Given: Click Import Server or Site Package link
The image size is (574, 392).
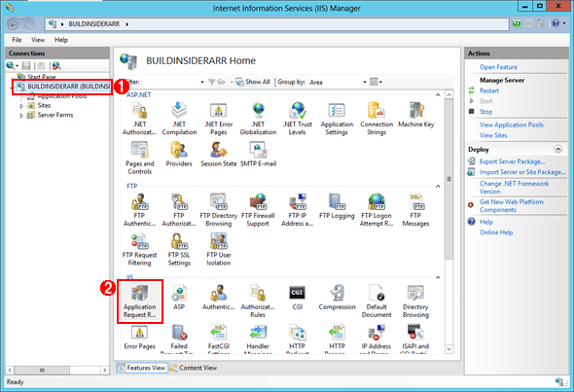Looking at the screenshot, I should 522,172.
